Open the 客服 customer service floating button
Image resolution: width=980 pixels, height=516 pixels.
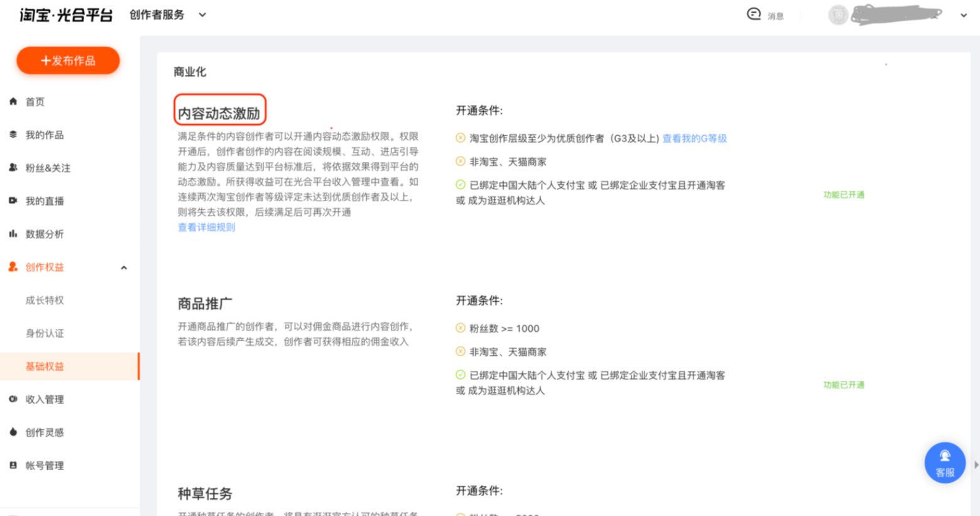click(x=944, y=463)
